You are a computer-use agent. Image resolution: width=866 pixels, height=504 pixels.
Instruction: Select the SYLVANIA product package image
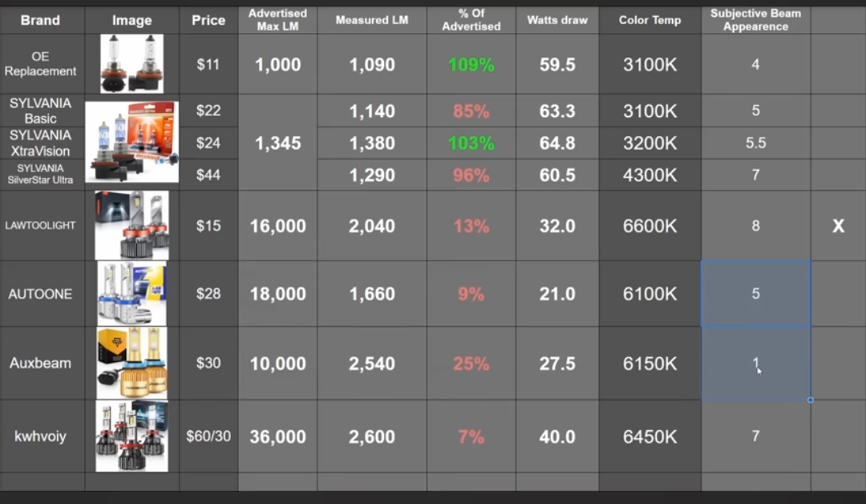point(132,141)
